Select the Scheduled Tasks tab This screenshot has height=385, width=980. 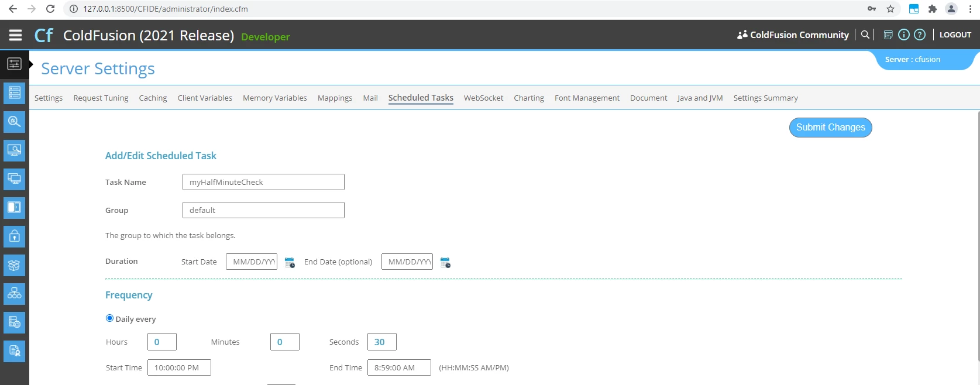tap(421, 98)
